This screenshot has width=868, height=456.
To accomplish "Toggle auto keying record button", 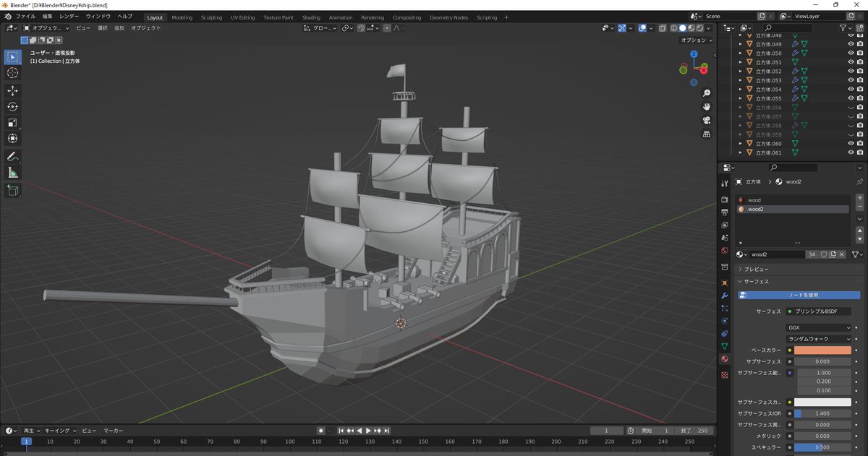I will pyautogui.click(x=320, y=431).
